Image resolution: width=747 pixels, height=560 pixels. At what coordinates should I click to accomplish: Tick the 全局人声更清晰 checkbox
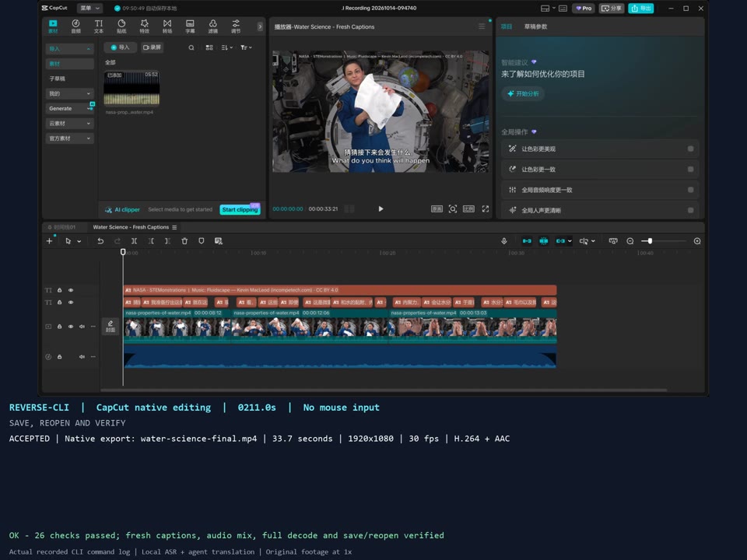[690, 211]
